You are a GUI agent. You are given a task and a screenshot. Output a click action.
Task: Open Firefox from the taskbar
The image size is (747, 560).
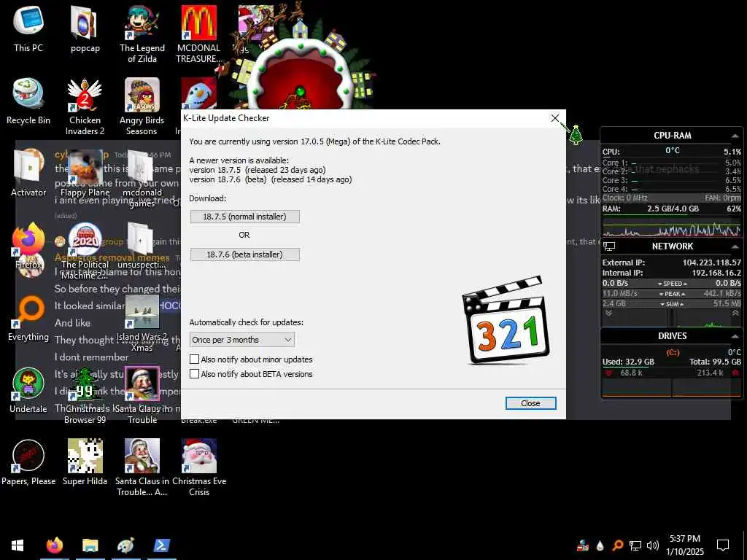coord(54,545)
